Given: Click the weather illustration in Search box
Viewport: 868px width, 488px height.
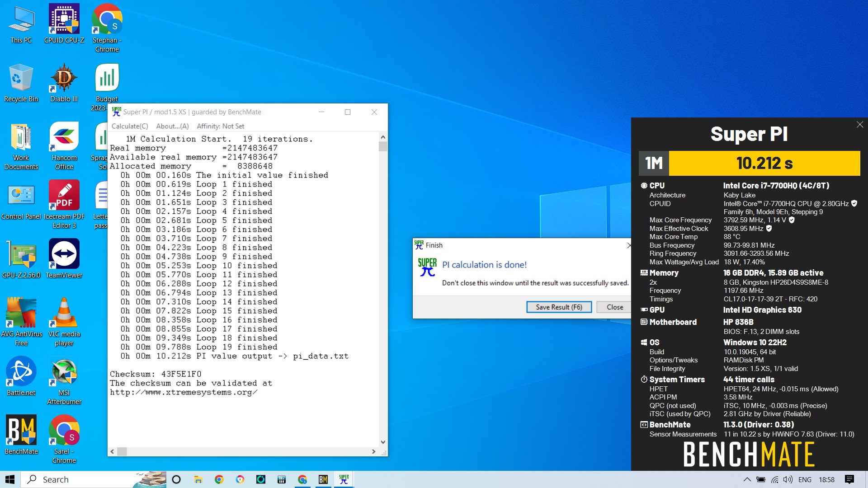Looking at the screenshot, I should tap(151, 479).
